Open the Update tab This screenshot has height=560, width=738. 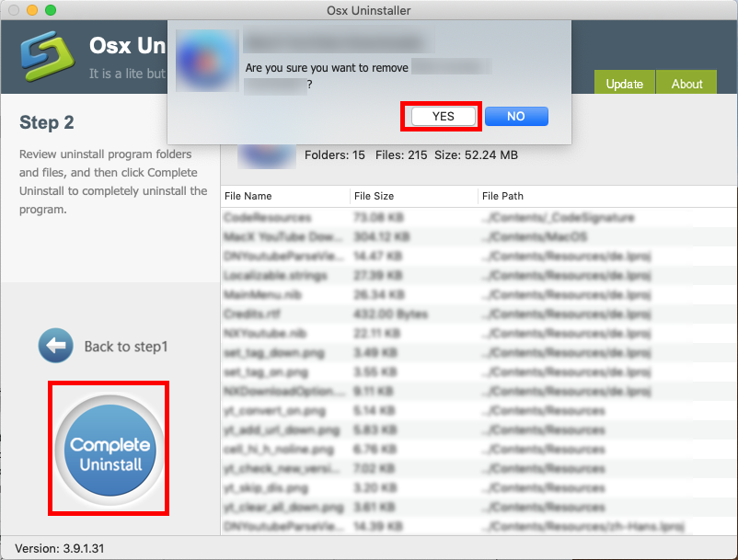point(624,84)
